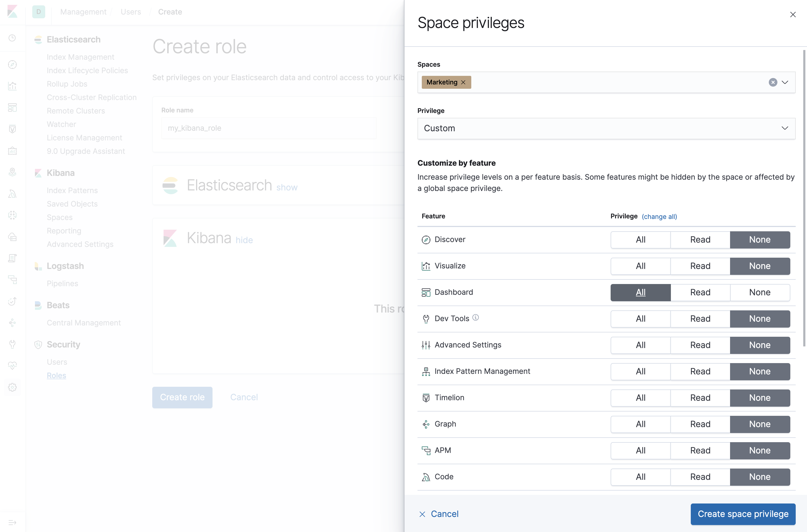The width and height of the screenshot is (807, 532).
Task: Show the Elasticsearch privileges section
Action: pyautogui.click(x=287, y=187)
